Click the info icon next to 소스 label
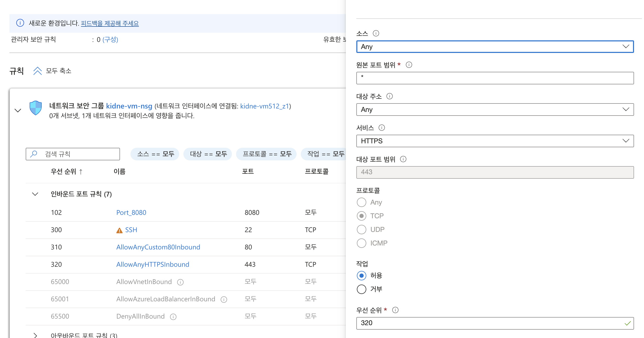 tap(376, 33)
